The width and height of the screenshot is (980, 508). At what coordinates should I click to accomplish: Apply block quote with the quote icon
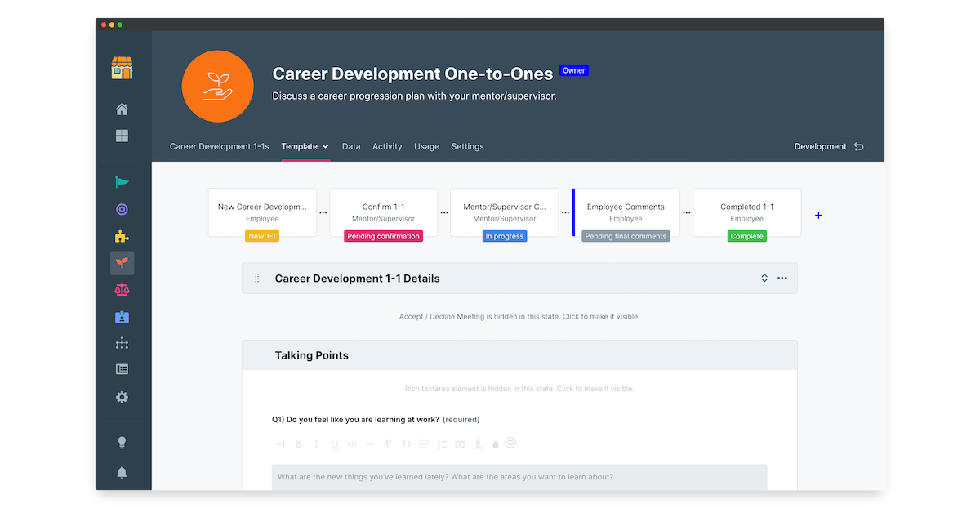point(406,444)
